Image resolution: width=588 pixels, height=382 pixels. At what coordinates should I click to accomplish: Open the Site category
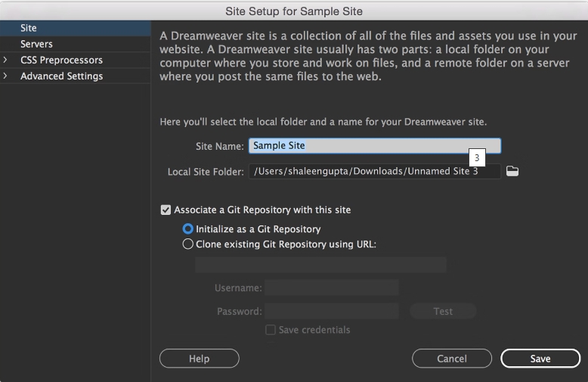pyautogui.click(x=76, y=28)
